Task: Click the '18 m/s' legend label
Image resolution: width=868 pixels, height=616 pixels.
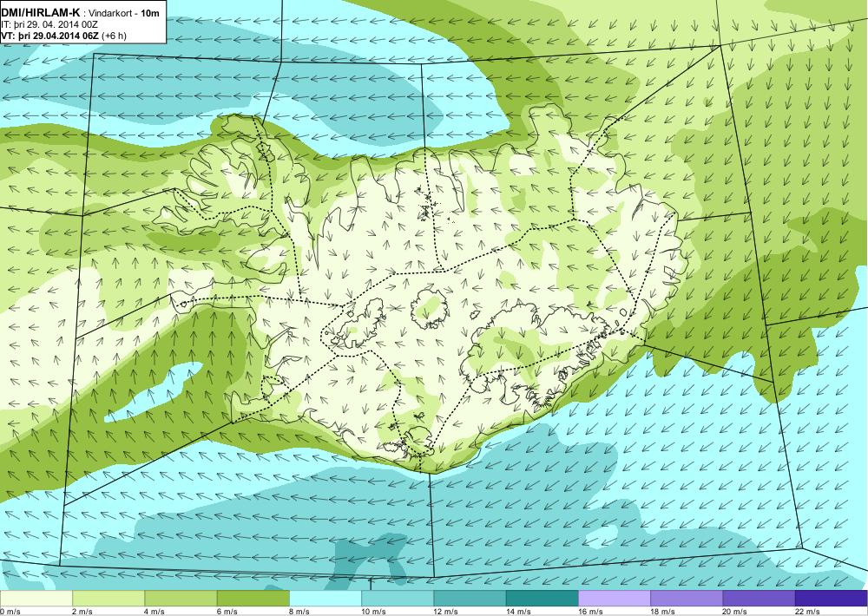Action: pyautogui.click(x=662, y=612)
